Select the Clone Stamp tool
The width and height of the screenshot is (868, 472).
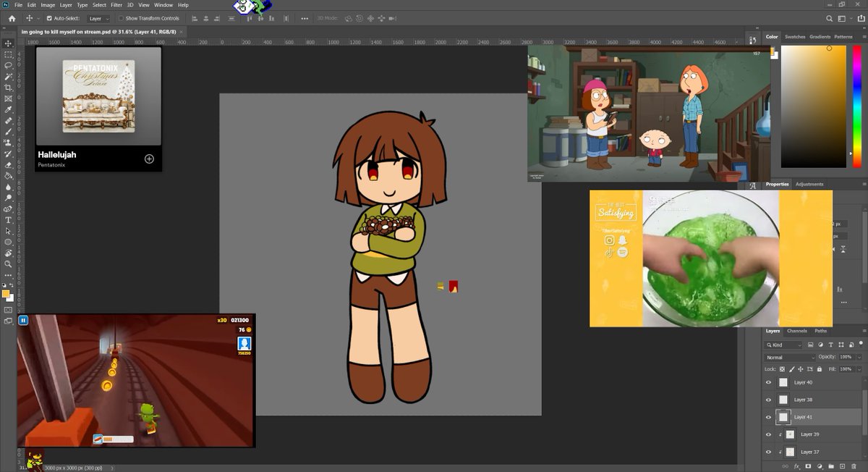(8, 143)
